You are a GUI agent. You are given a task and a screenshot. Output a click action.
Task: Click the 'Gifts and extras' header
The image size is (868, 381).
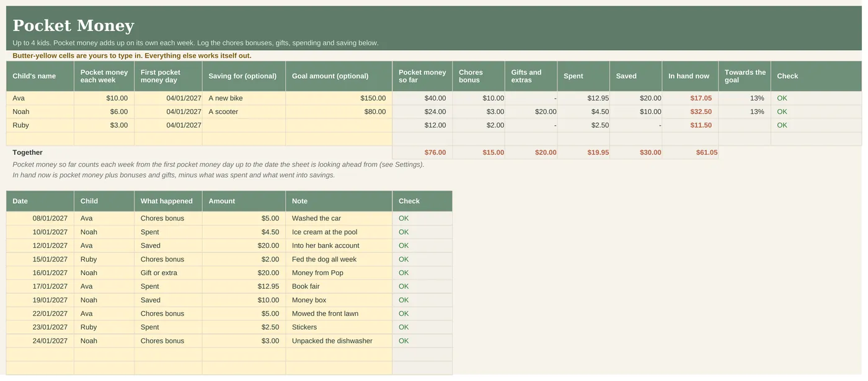click(x=531, y=76)
